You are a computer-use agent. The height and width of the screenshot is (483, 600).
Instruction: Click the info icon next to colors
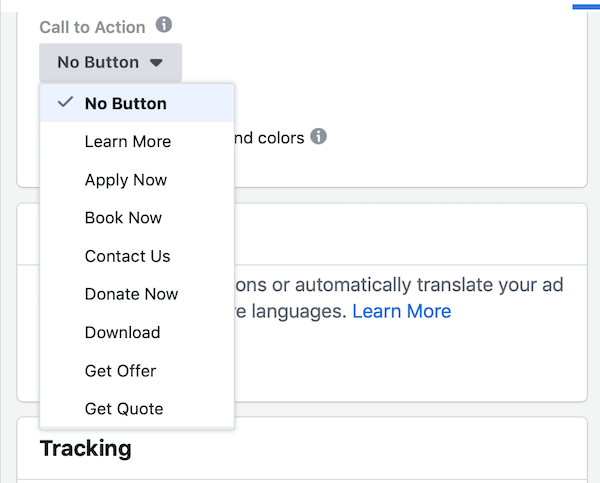coord(318,136)
